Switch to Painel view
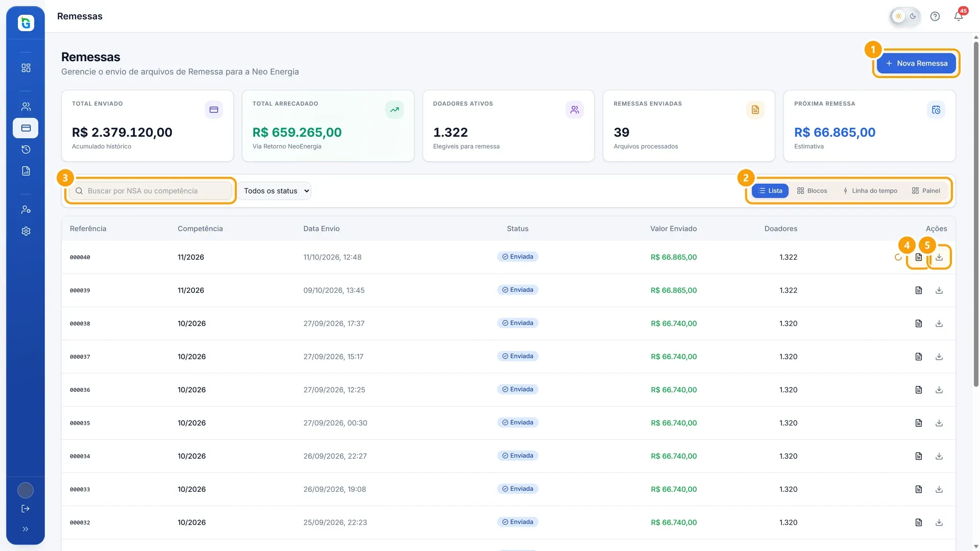Viewport: 980px width, 551px height. tap(926, 191)
